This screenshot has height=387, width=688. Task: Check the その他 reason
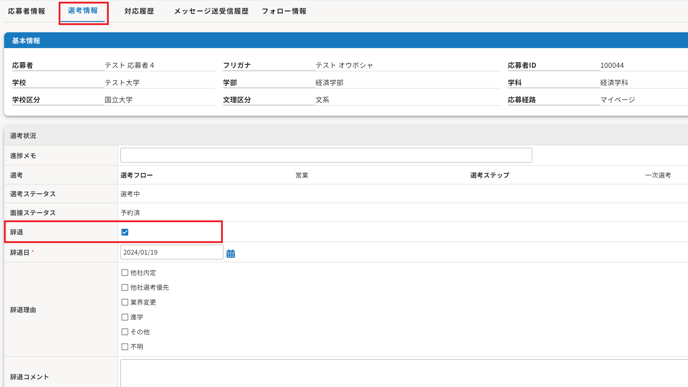click(125, 332)
